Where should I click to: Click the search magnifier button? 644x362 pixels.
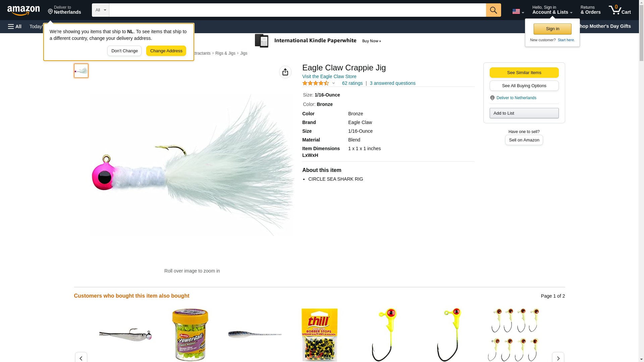[x=493, y=10]
